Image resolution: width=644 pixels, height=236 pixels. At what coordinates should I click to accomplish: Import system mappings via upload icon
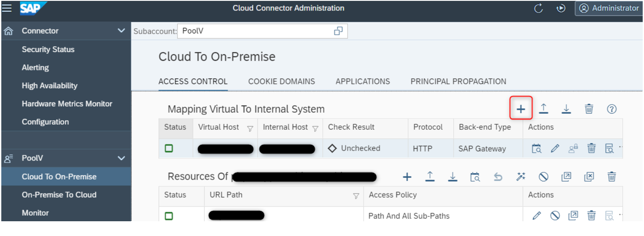pos(543,109)
